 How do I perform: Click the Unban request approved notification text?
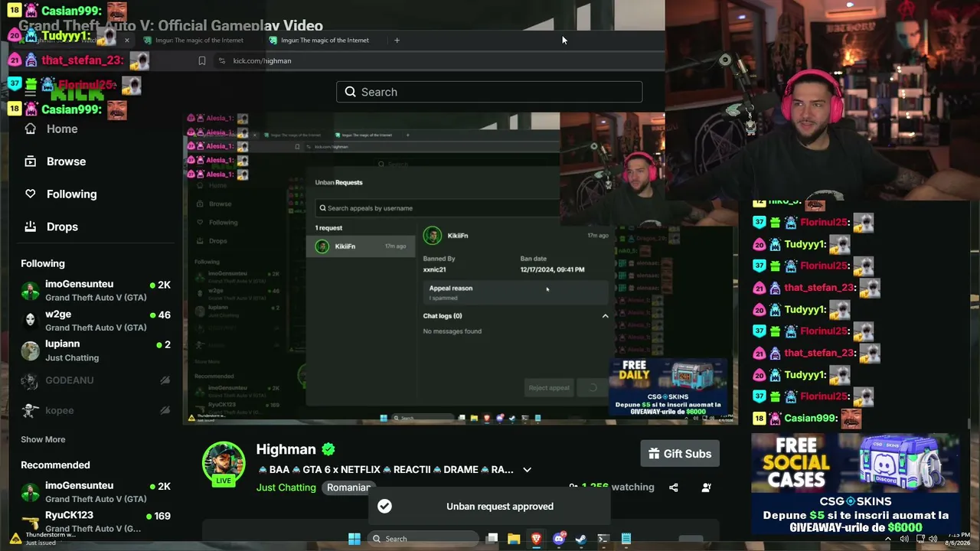click(500, 507)
